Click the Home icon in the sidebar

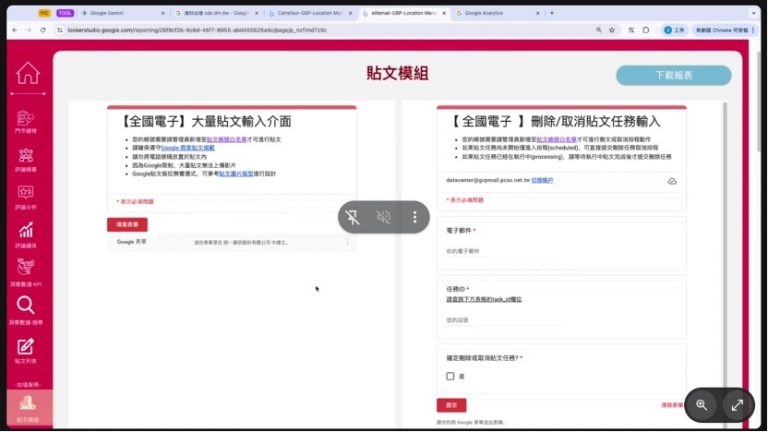(x=27, y=74)
